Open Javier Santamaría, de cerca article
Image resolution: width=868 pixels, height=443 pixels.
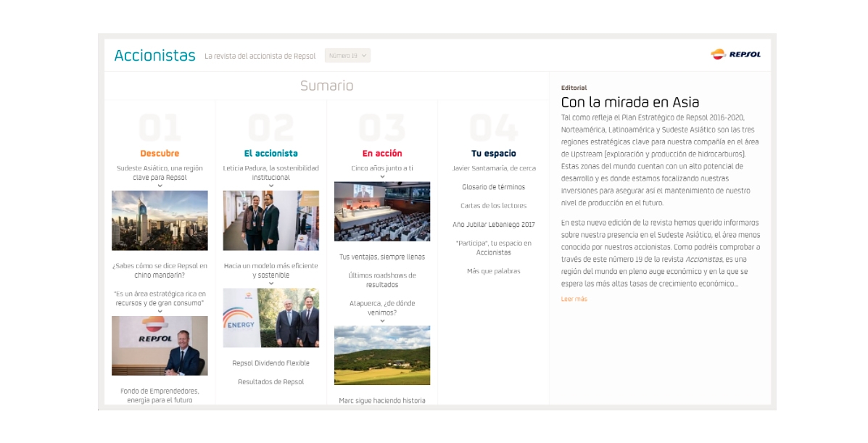click(494, 167)
